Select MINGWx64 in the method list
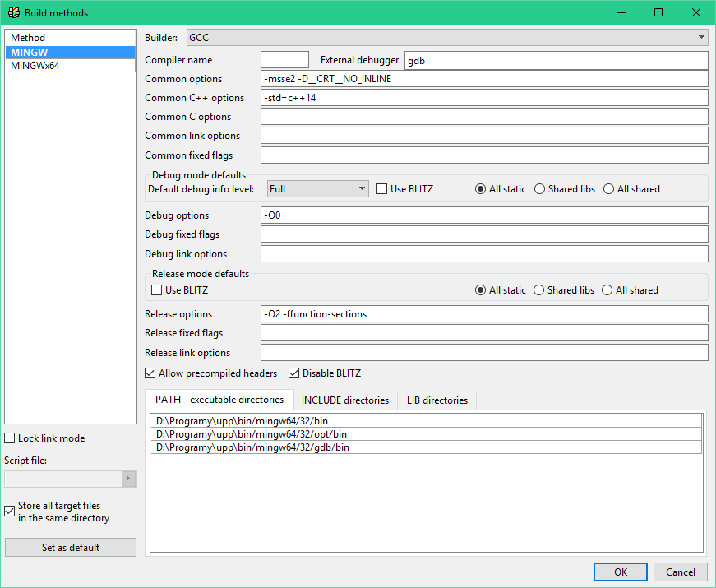716x588 pixels. tap(35, 66)
